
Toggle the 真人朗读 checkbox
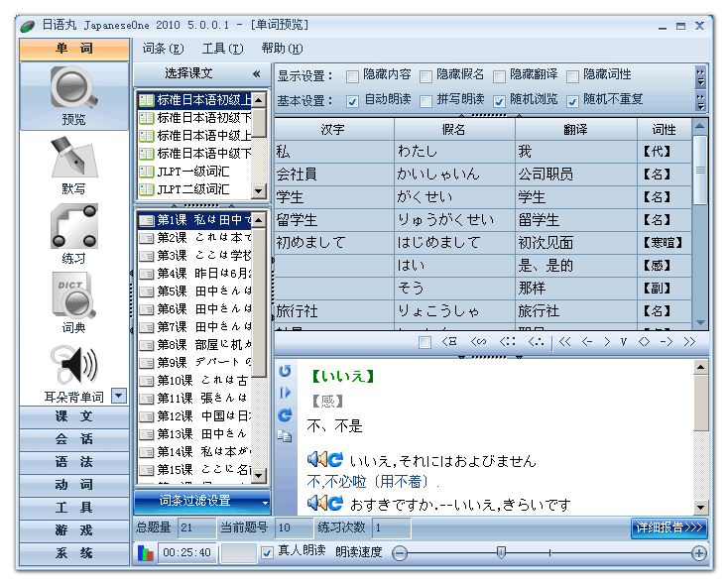tap(267, 552)
